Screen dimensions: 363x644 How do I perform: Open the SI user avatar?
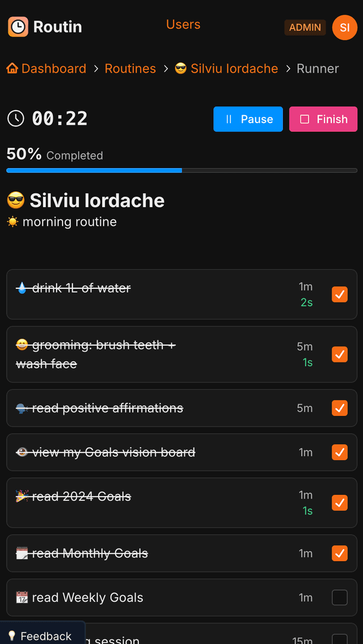pos(344,27)
